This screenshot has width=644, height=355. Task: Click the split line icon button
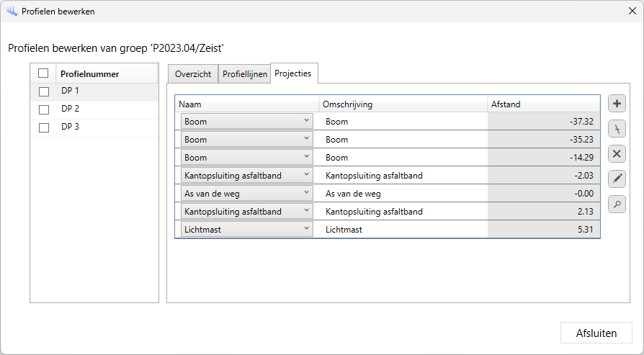click(617, 129)
